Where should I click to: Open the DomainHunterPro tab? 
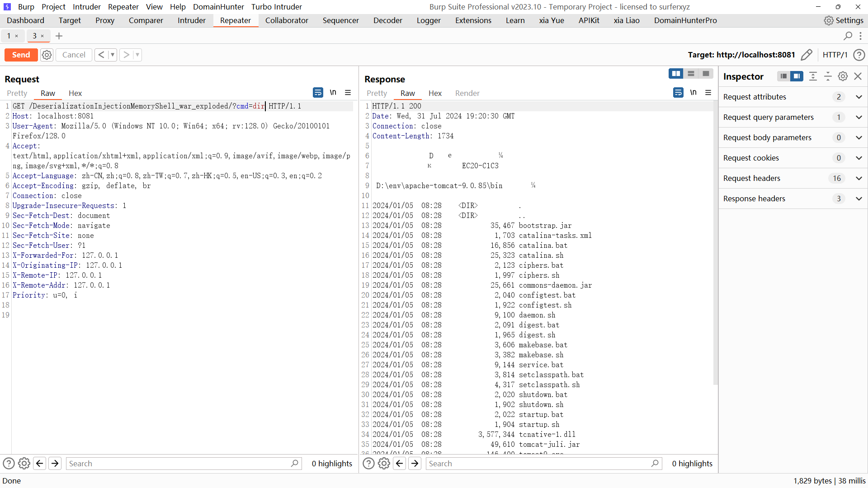coord(685,20)
